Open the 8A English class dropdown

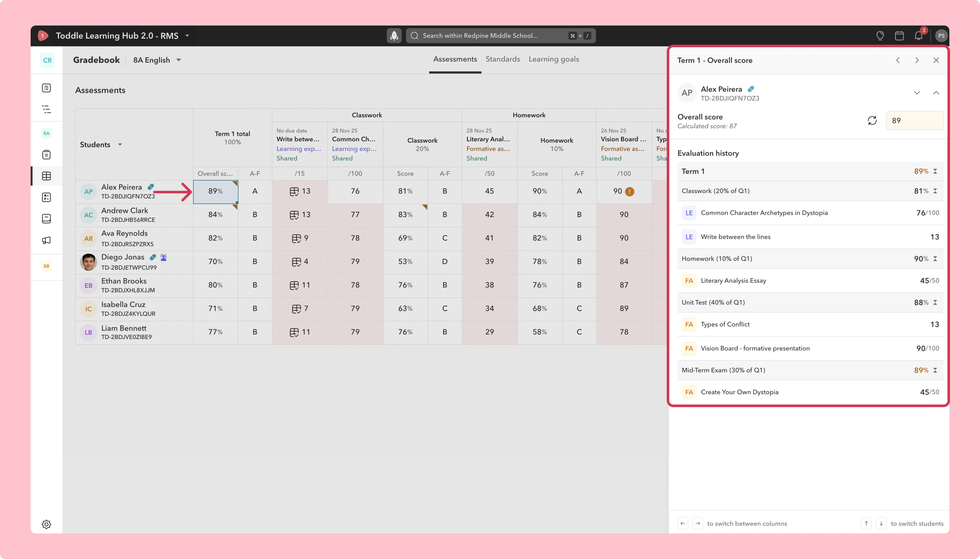pyautogui.click(x=178, y=60)
